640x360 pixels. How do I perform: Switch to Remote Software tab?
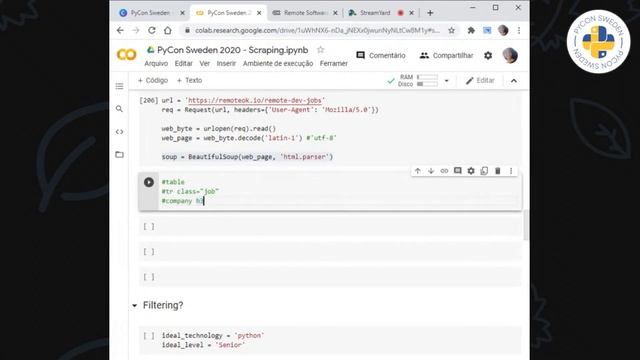tap(304, 13)
